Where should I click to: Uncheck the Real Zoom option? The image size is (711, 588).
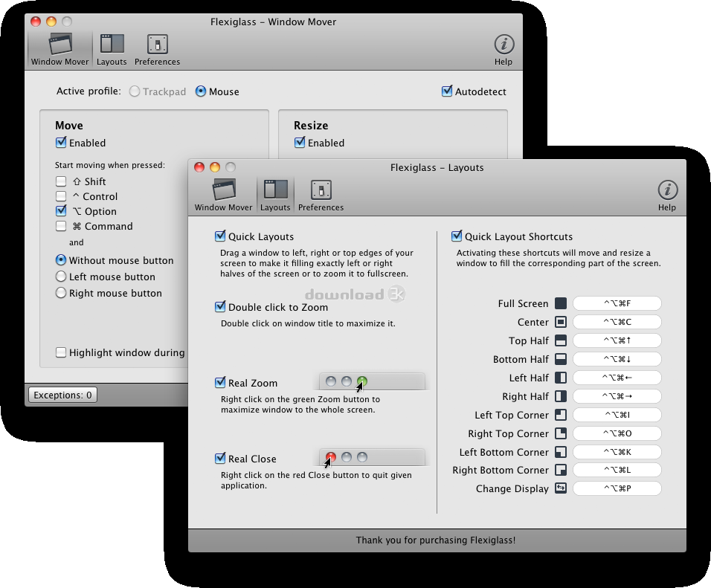pos(220,382)
